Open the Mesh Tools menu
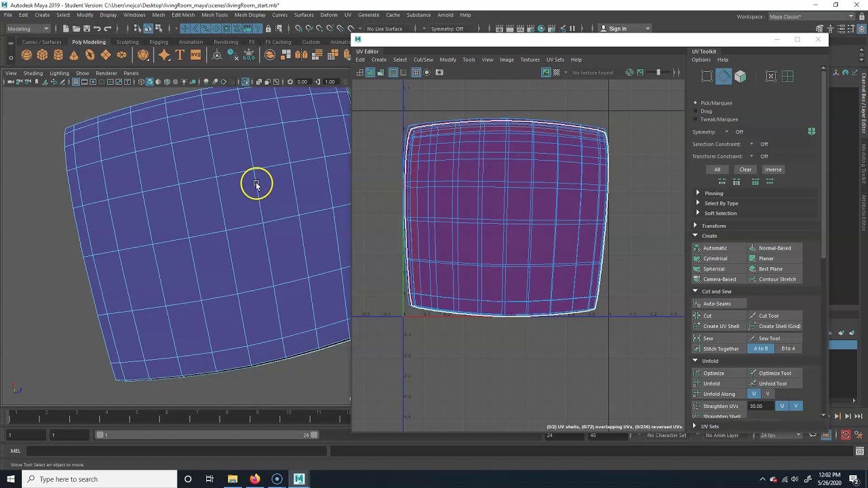The image size is (868, 488). [x=214, y=15]
